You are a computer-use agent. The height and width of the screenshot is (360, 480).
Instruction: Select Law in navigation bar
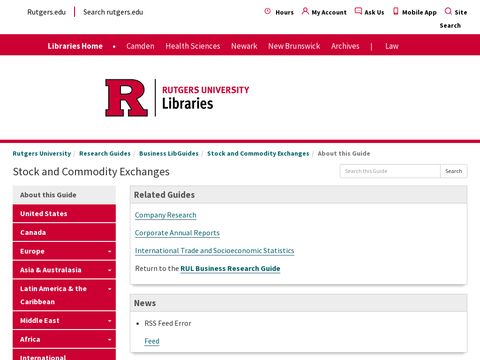[392, 46]
